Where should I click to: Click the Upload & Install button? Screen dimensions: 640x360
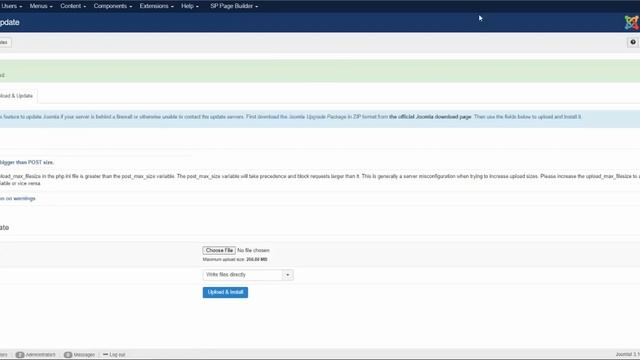tap(225, 292)
